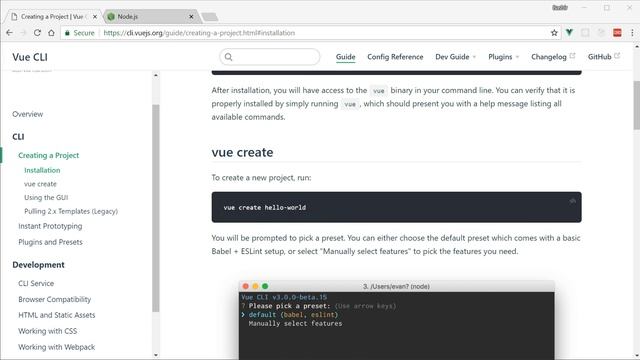Viewport: 640px width, 360px height.
Task: Click the sidebar scrollbar down arrow
Action: click(x=156, y=355)
